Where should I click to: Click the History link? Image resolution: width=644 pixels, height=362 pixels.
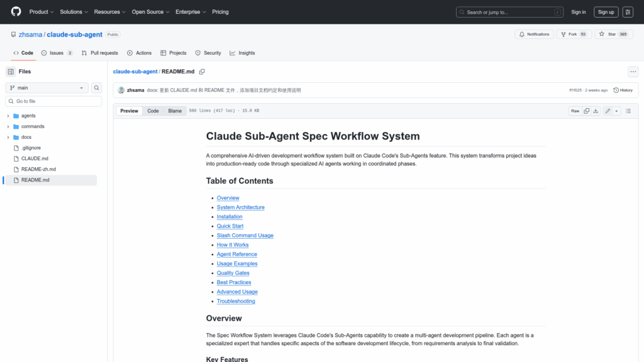click(x=623, y=90)
